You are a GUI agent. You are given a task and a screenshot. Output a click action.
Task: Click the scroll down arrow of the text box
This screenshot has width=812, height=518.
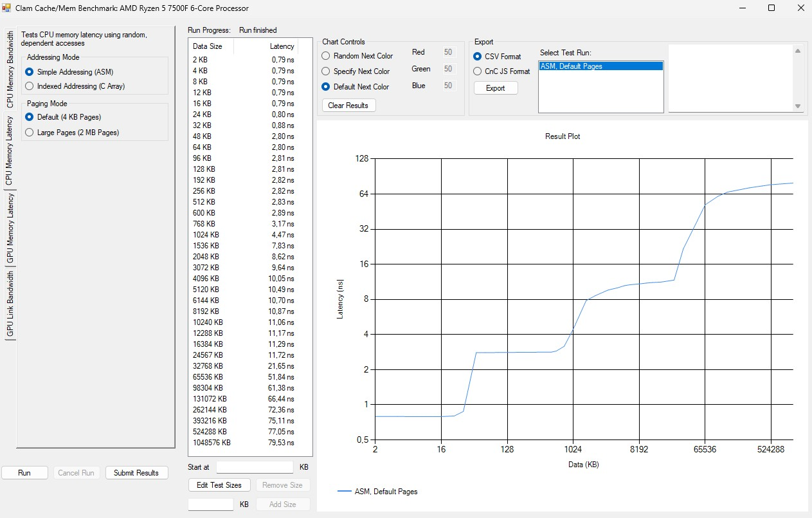(x=798, y=106)
